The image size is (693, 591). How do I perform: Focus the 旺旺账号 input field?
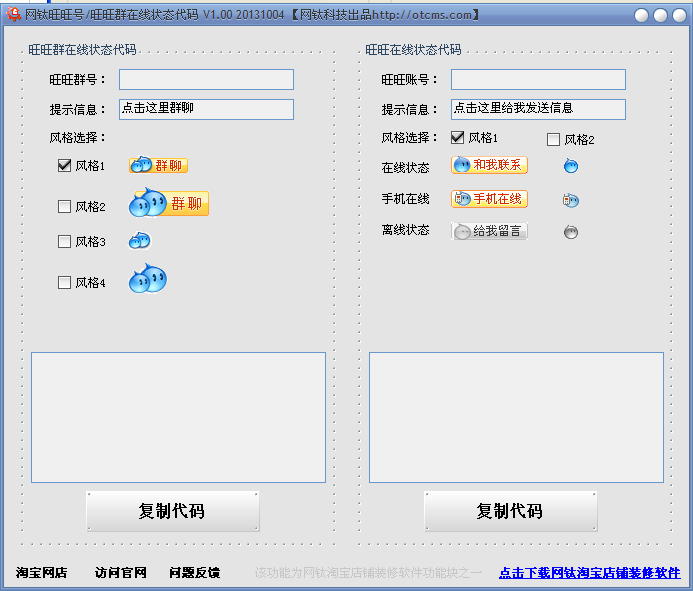pos(538,80)
